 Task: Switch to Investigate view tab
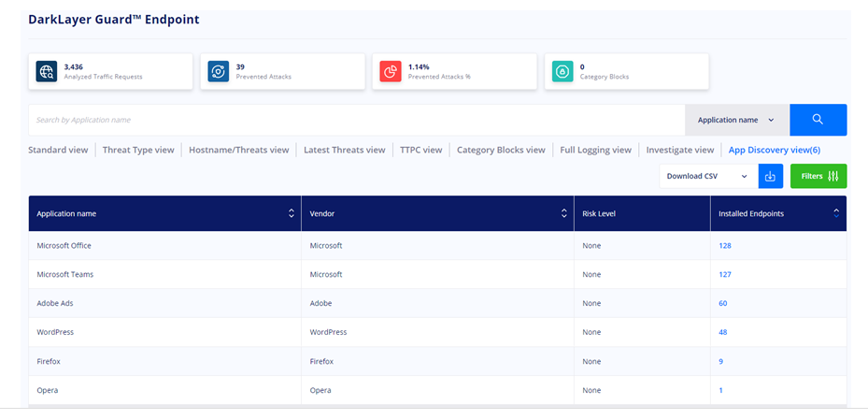680,150
